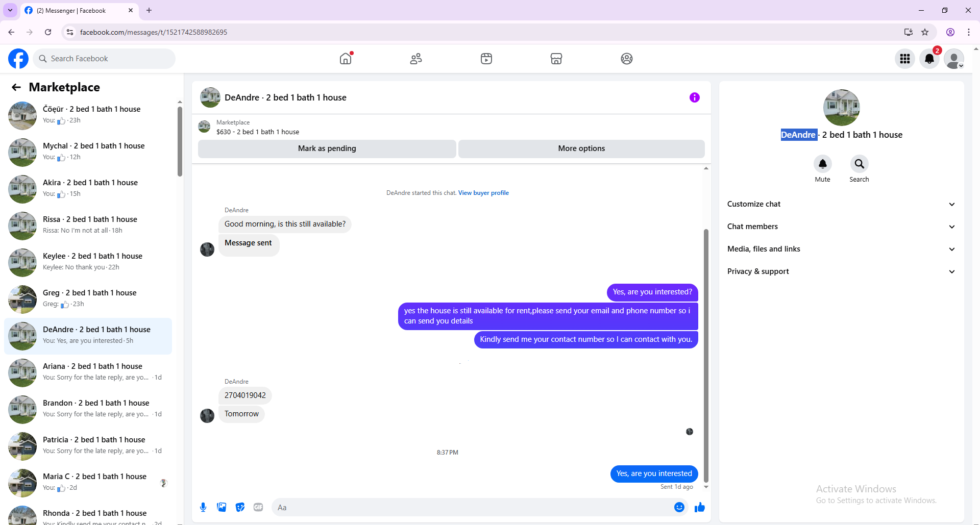The width and height of the screenshot is (980, 525).
Task: Click the conversation list scrollbar
Action: (180, 141)
